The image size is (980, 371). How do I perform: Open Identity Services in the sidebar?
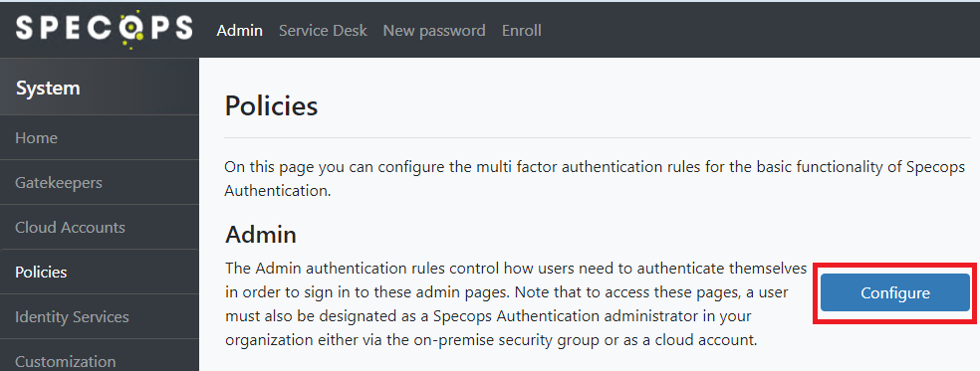[x=100, y=316]
